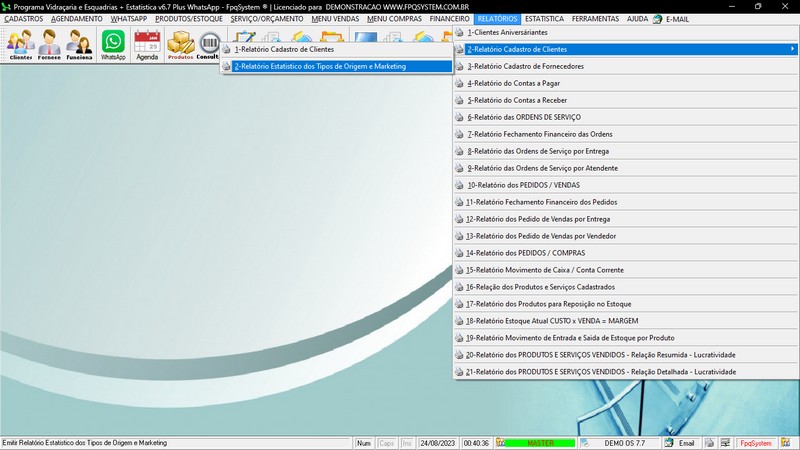Open the CADASTROS menu
800x450 pixels.
coord(24,19)
